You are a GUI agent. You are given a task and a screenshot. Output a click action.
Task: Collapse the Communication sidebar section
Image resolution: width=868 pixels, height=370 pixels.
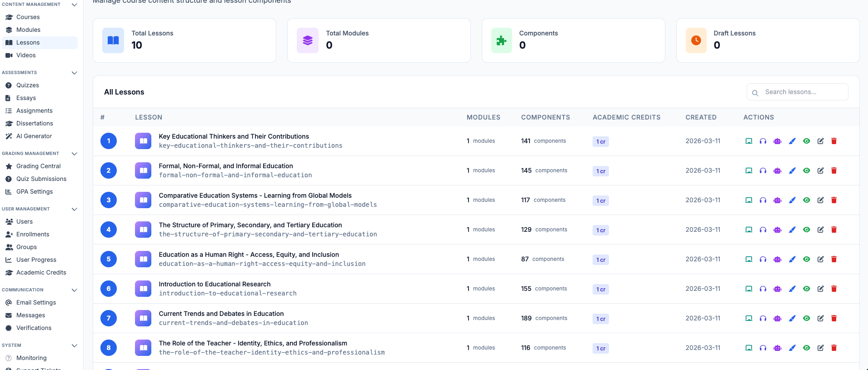75,290
